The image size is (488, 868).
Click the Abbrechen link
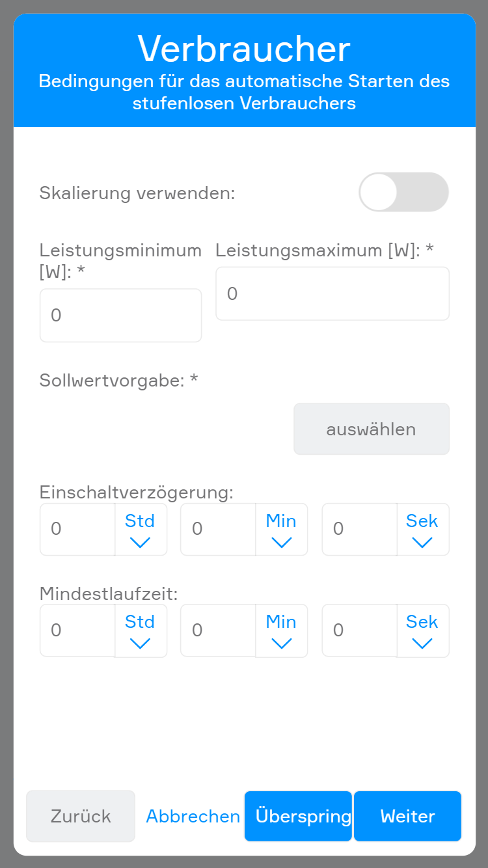point(193,816)
